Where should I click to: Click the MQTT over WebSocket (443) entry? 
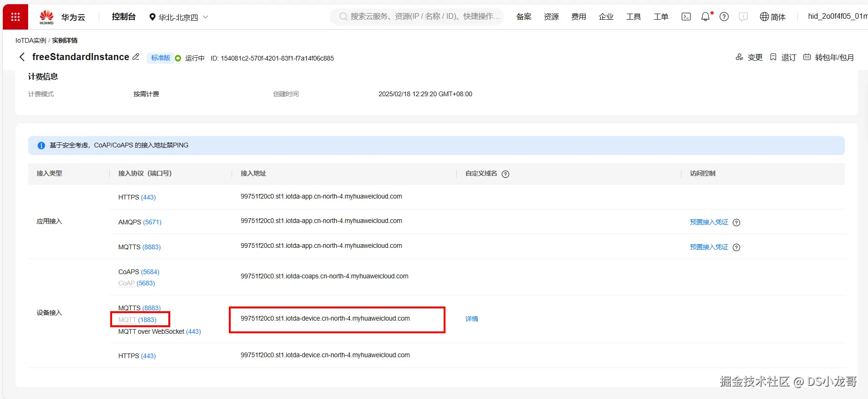click(159, 332)
